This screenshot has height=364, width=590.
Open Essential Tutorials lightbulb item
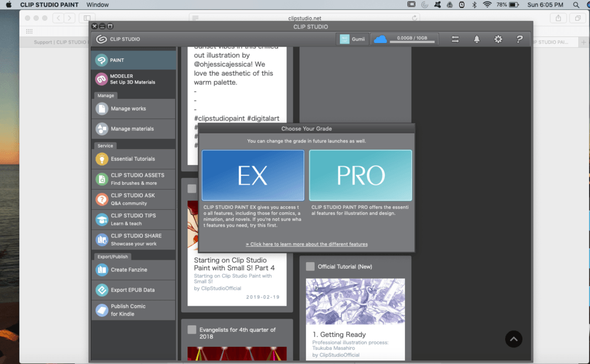(x=133, y=159)
